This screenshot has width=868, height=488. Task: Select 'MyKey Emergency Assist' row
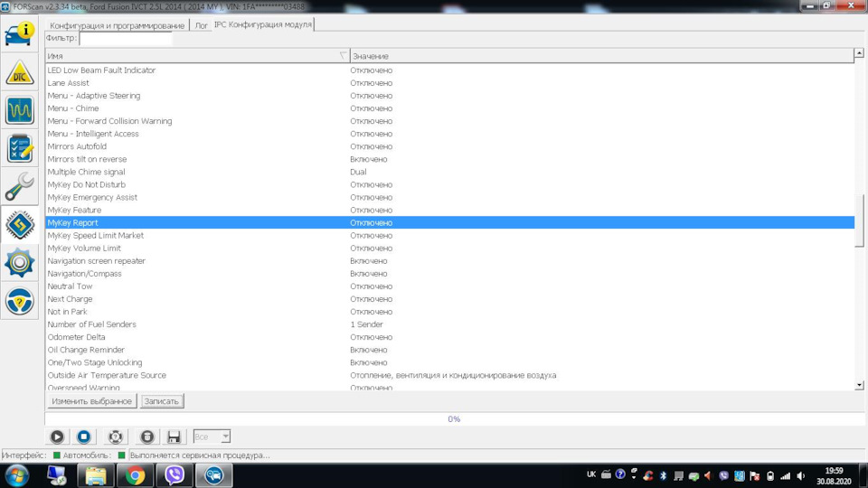coord(449,198)
